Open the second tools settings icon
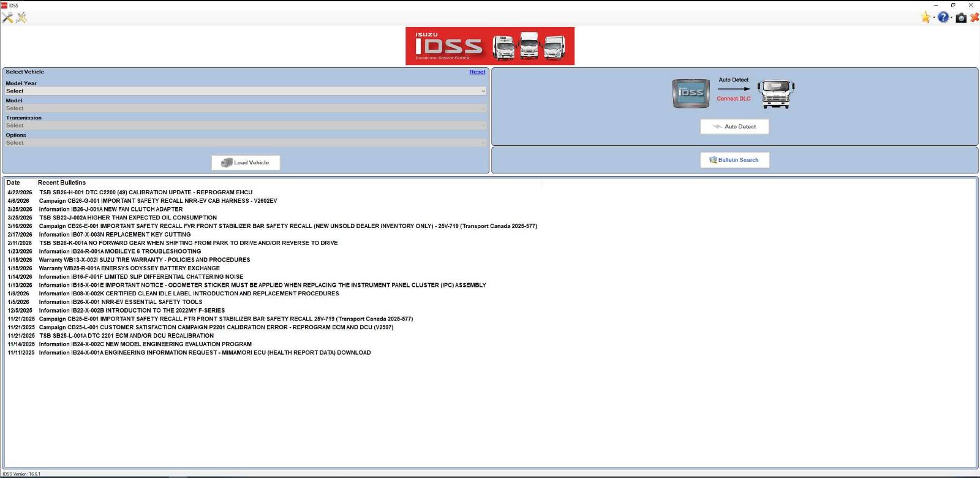 click(x=21, y=18)
